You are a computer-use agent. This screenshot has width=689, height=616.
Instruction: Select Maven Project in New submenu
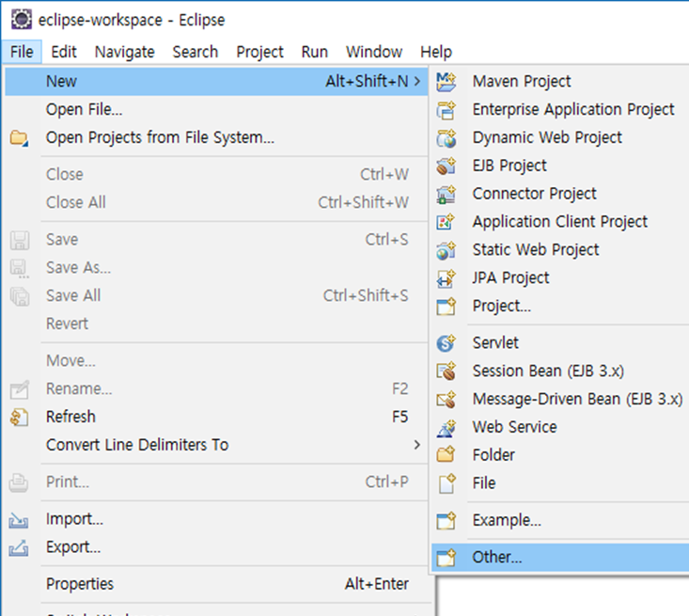pyautogui.click(x=560, y=81)
